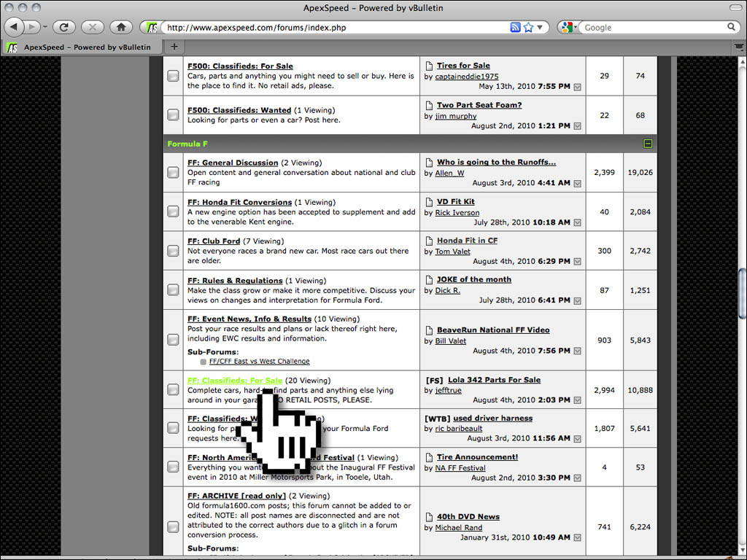Screen dimensions: 747x560
Task: Click status icon for FF: Rules & Regulations
Action: coord(173,290)
